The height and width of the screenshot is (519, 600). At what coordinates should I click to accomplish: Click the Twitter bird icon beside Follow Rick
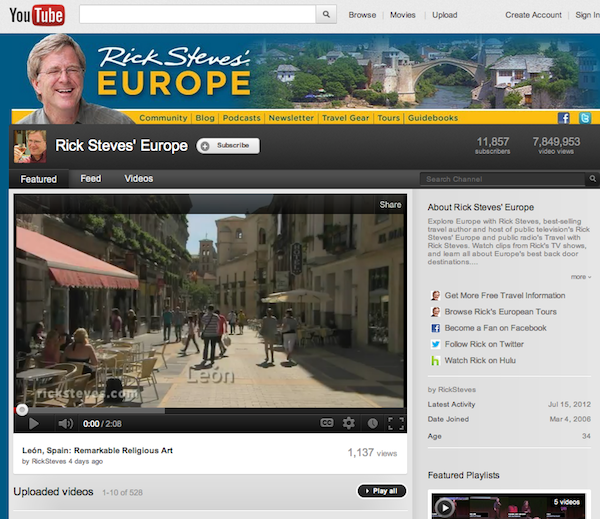point(435,344)
